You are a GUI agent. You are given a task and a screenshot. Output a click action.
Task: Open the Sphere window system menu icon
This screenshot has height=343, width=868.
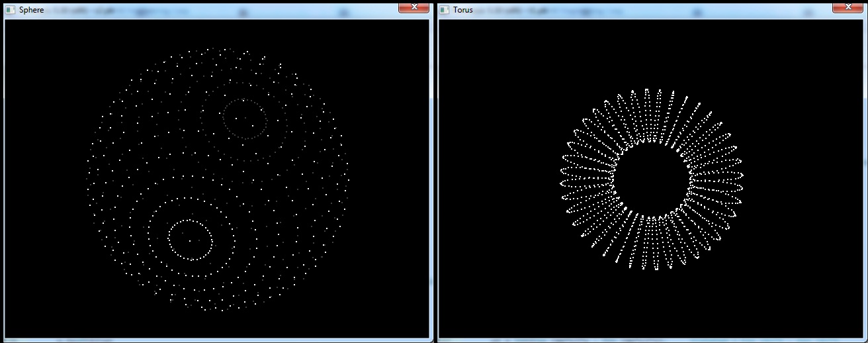[11, 10]
